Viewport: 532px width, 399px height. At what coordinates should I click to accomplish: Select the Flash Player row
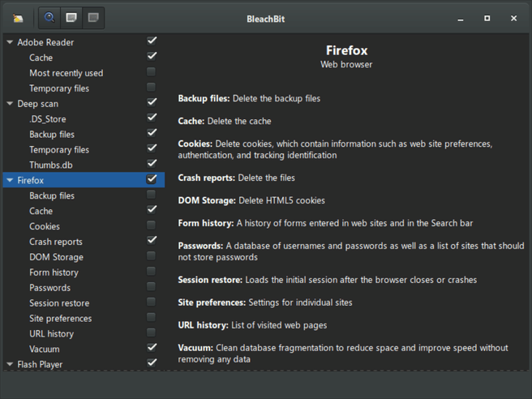click(84, 364)
